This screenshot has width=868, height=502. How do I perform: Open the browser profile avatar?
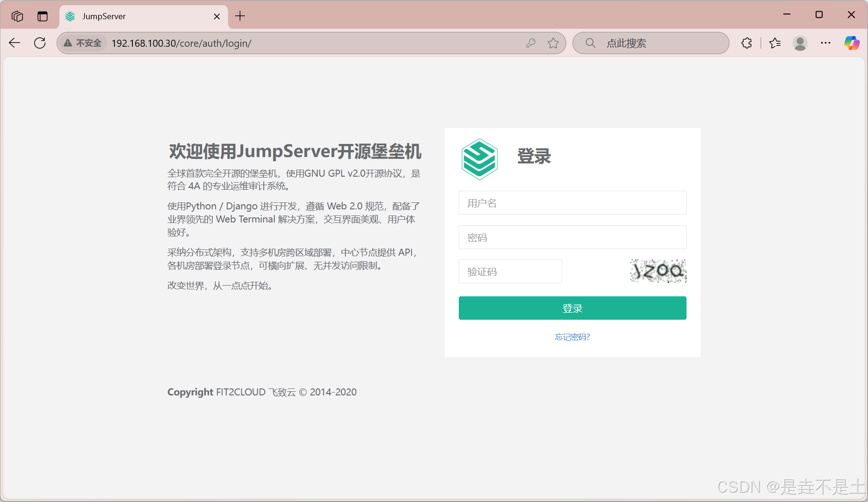pyautogui.click(x=800, y=43)
